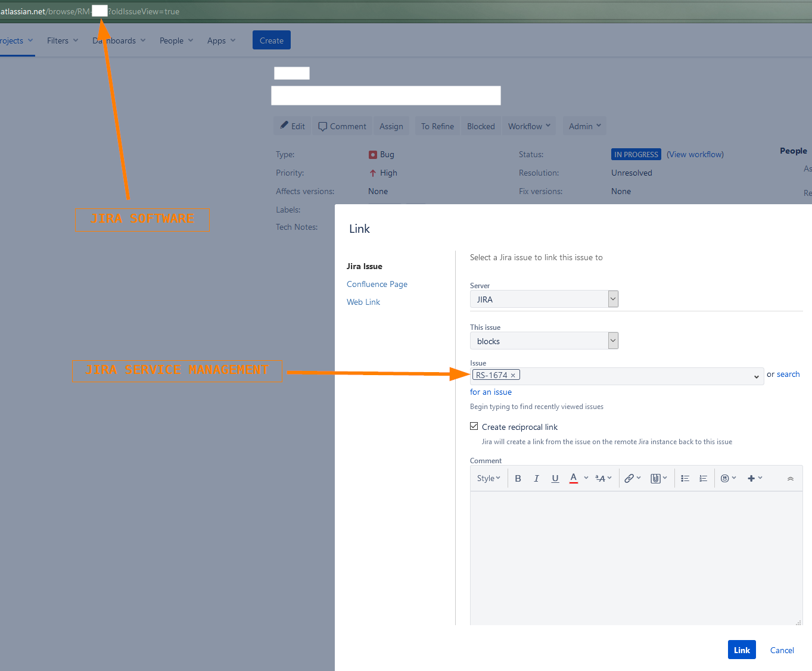812x671 pixels.
Task: Open the Workflow dropdown
Action: [529, 126]
